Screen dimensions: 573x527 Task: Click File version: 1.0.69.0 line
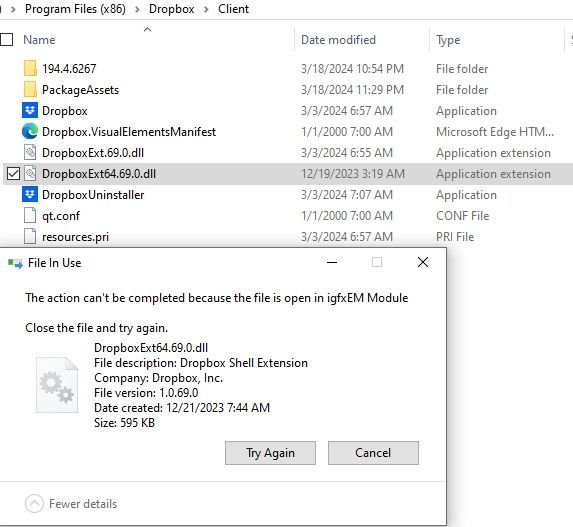[146, 393]
